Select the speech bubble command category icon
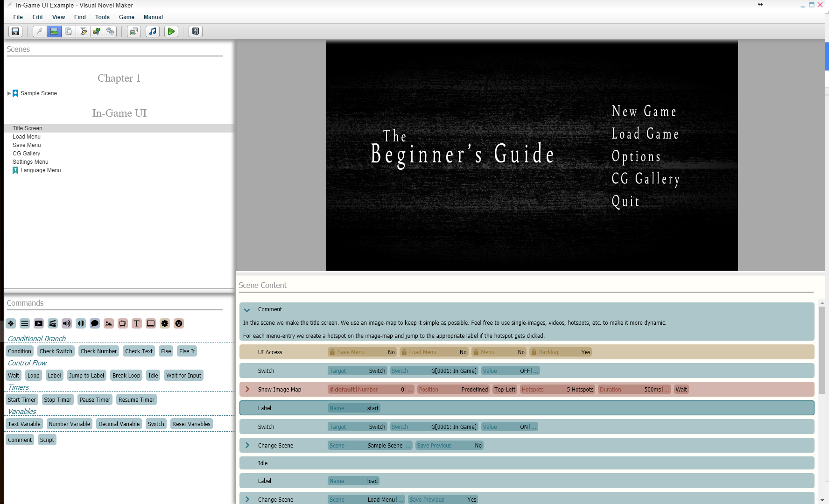Image resolution: width=829 pixels, height=504 pixels. pyautogui.click(x=95, y=323)
